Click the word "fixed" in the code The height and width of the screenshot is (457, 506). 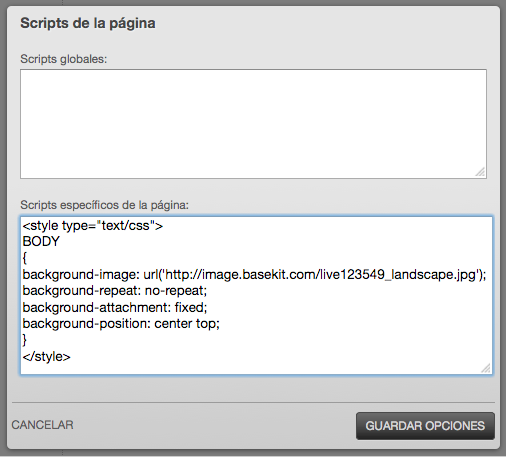pyautogui.click(x=189, y=307)
